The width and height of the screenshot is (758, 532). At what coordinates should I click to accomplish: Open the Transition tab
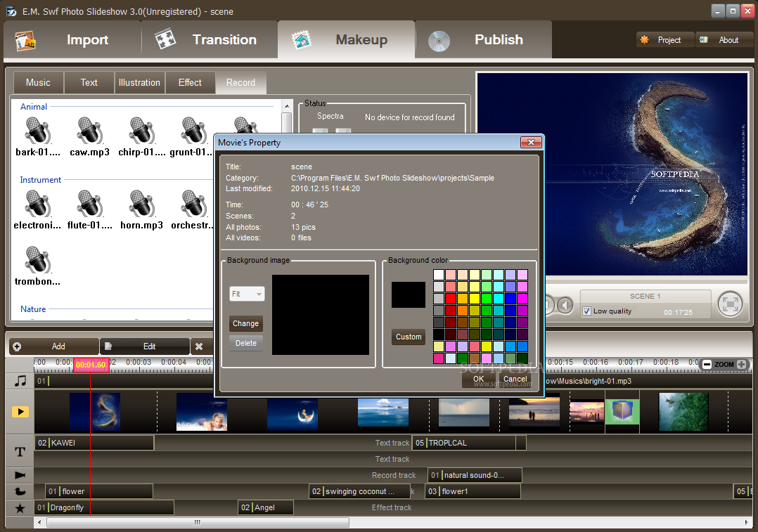(210, 39)
